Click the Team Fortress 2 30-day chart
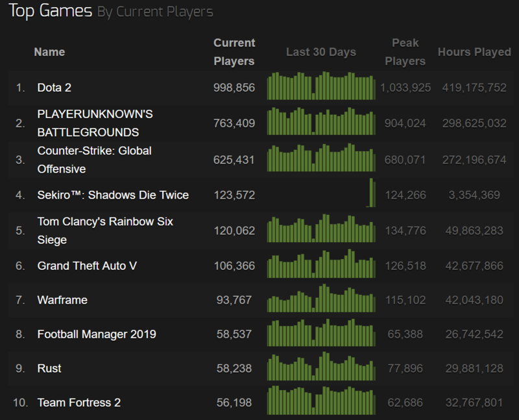Image resolution: width=519 pixels, height=420 pixels. coord(321,401)
